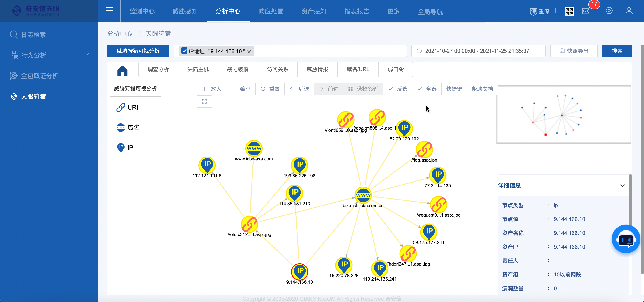The image size is (644, 302).
Task: Click the home icon button
Action: point(122,70)
